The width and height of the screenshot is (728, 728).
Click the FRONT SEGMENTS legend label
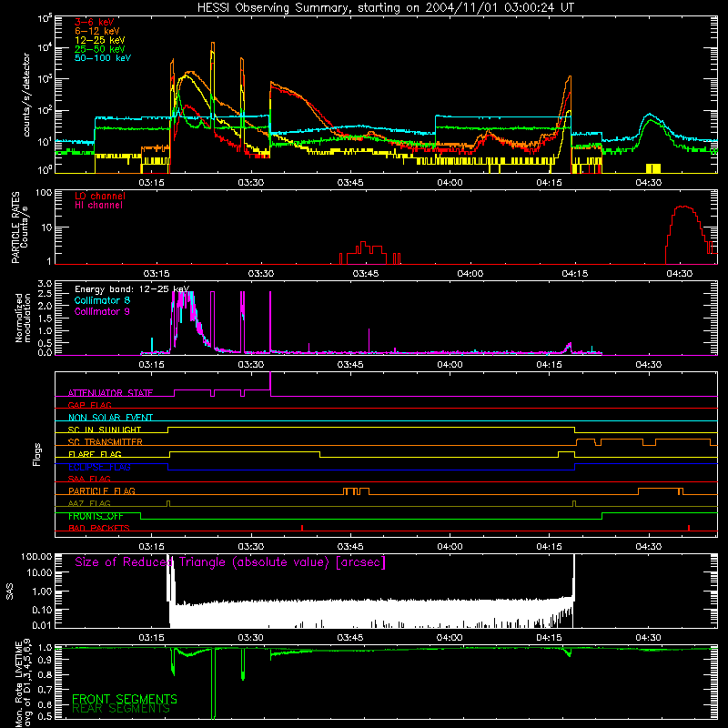[x=125, y=699]
